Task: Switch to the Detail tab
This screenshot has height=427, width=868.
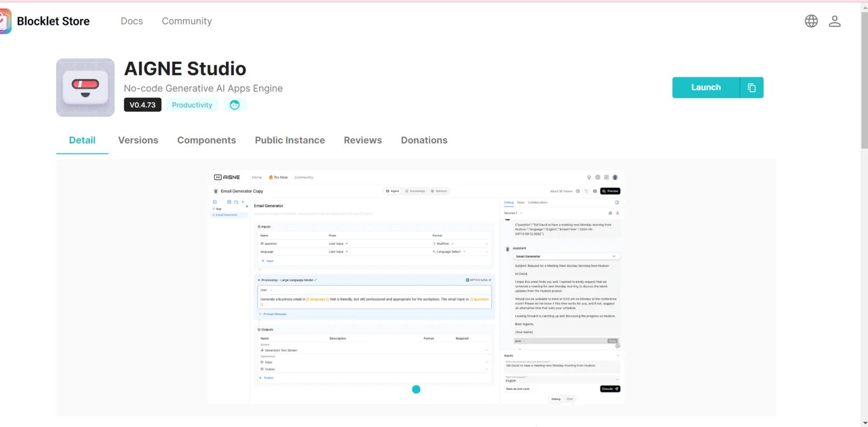Action: pos(82,140)
